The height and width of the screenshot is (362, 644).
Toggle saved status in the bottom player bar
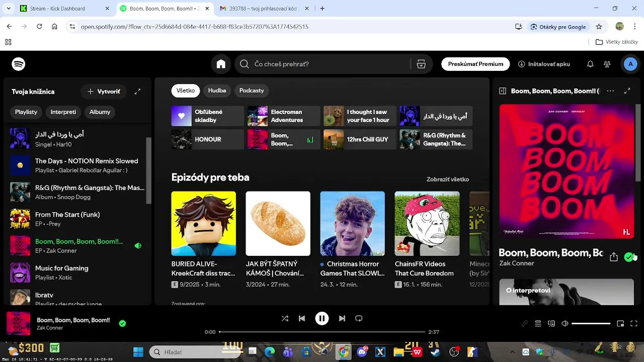pos(122,323)
